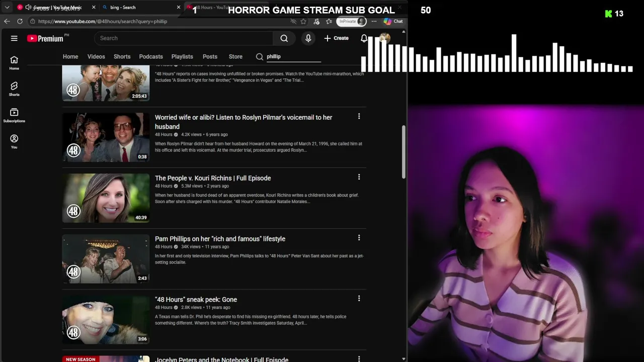This screenshot has width=644, height=362.
Task: Add page to favorites star icon
Action: pyautogui.click(x=303, y=21)
